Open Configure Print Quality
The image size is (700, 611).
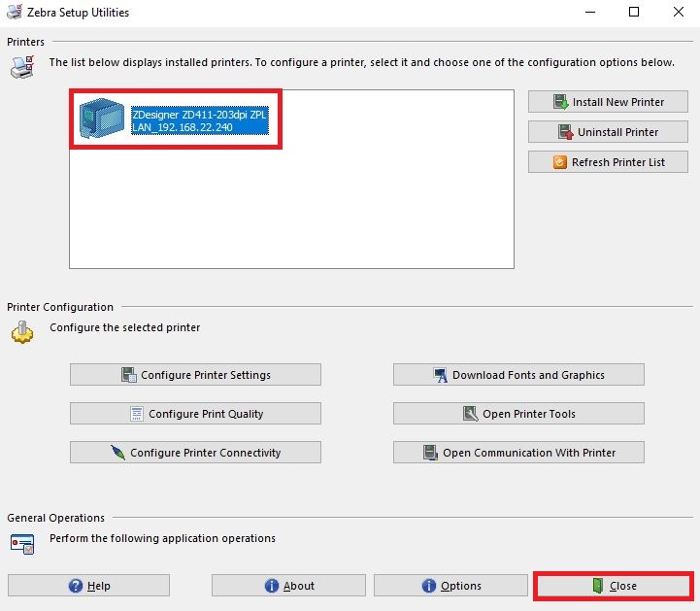pos(195,413)
